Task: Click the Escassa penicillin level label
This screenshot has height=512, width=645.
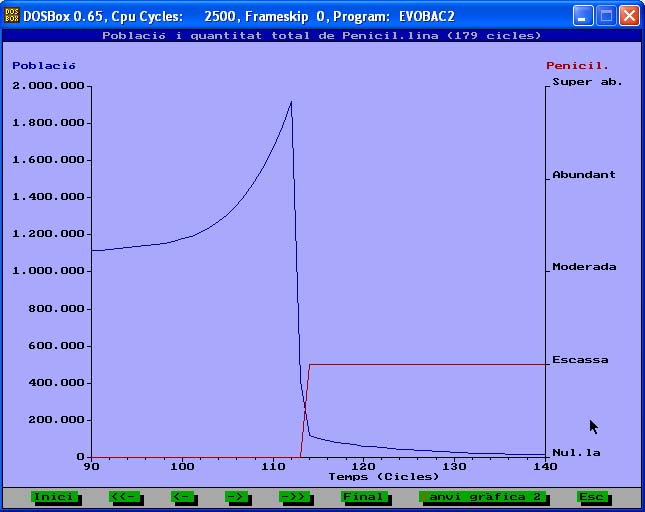Action: pyautogui.click(x=580, y=360)
